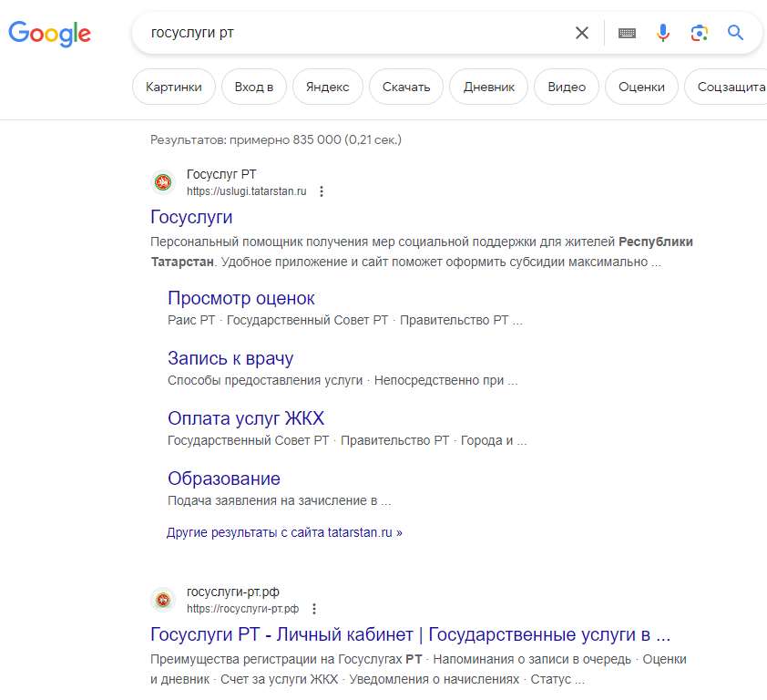Image resolution: width=767 pixels, height=700 pixels.
Task: Open the on-screen keyboard input tool
Action: (627, 34)
